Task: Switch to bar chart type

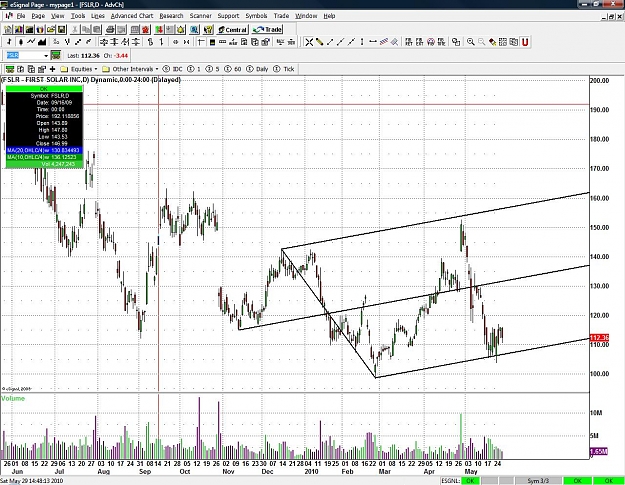Action: tap(10, 42)
